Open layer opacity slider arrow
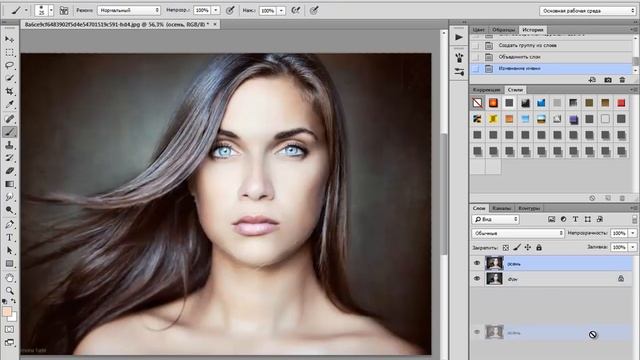Screen dimensions: 640x360 [633, 233]
